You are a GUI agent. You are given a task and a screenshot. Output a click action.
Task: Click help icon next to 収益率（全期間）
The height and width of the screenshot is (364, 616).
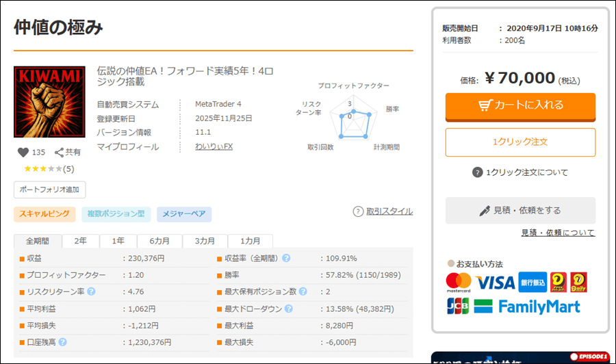[x=286, y=259]
